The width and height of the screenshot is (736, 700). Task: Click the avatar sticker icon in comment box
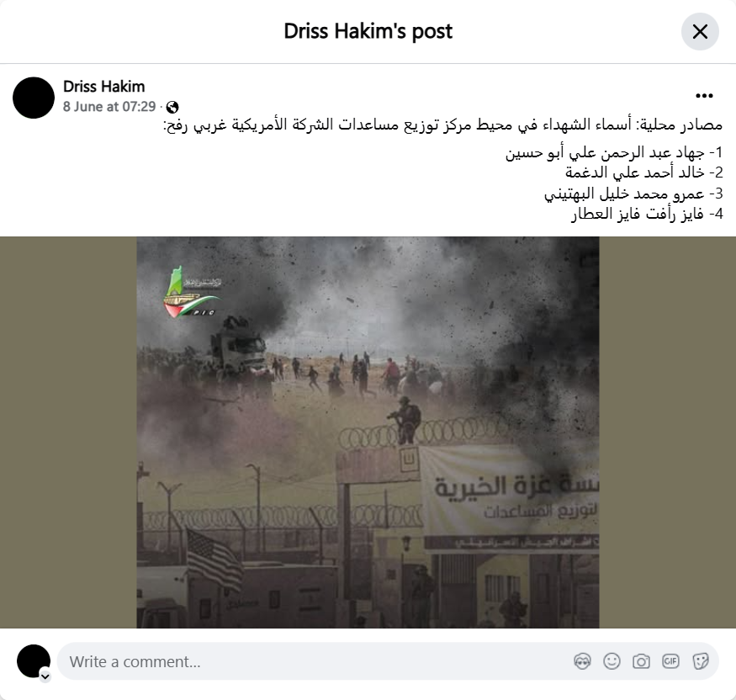click(x=583, y=661)
